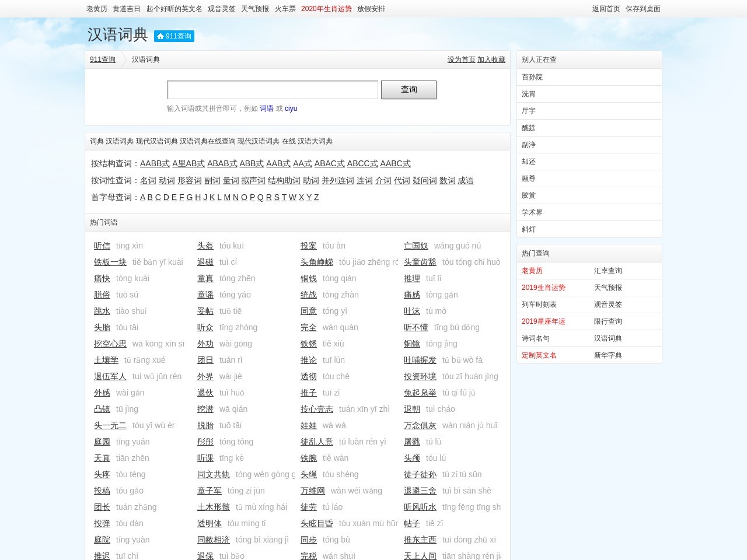Image resolution: width=747 pixels, height=560 pixels.
Task: Open the word 听信
Action: [x=102, y=246]
